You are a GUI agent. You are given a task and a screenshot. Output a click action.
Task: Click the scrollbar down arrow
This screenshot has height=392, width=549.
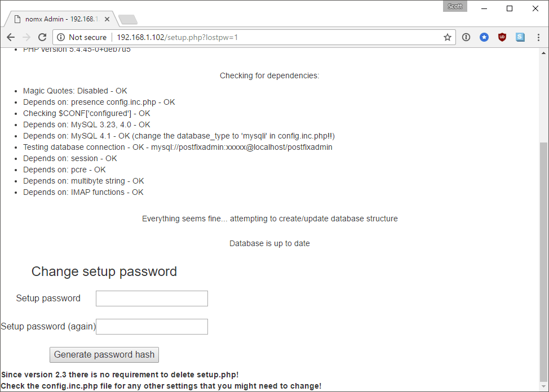click(544, 387)
